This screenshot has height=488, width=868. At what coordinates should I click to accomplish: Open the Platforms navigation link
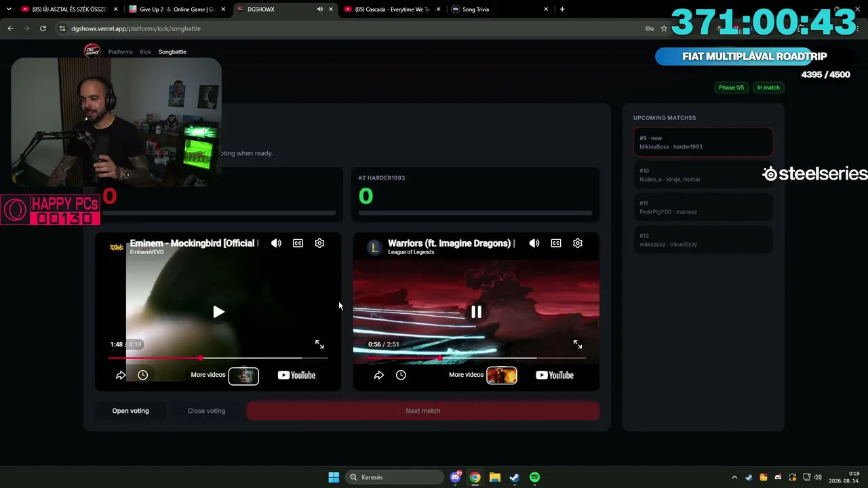[121, 52]
